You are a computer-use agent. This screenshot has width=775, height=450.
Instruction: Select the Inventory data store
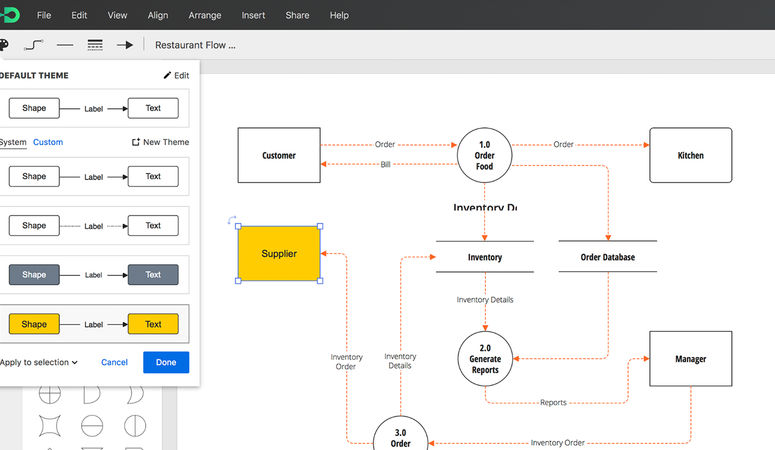(485, 257)
